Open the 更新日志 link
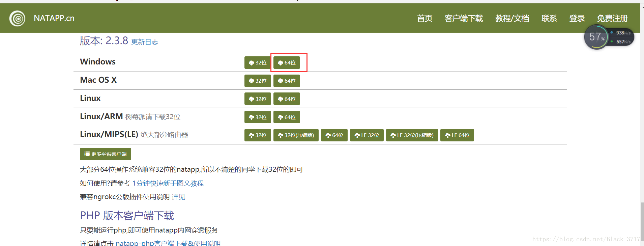Viewport: 644px width, 246px height. [x=145, y=42]
